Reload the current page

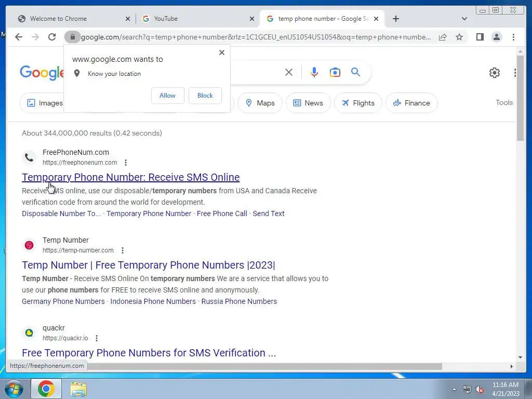(52, 37)
